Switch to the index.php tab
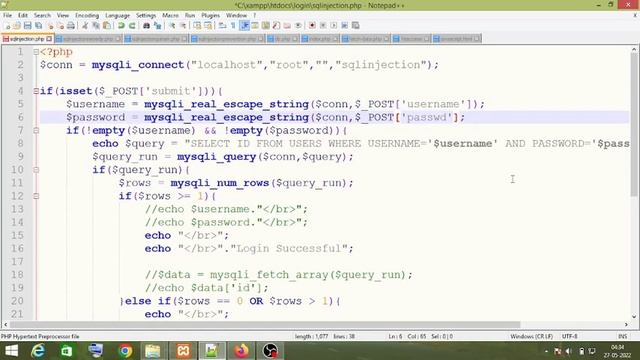The width and height of the screenshot is (640, 360). (x=320, y=39)
